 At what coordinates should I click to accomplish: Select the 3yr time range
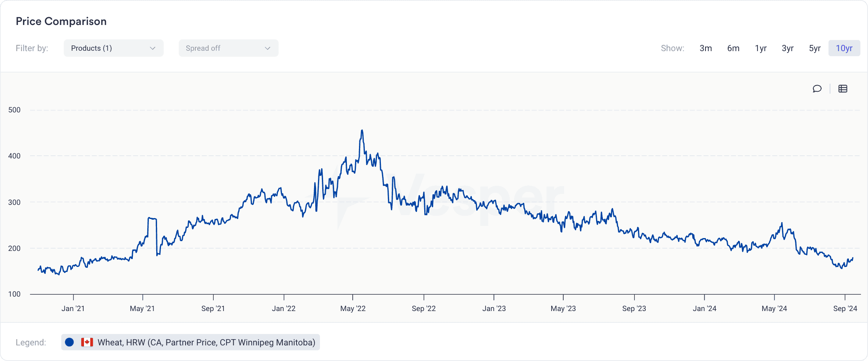pyautogui.click(x=788, y=48)
